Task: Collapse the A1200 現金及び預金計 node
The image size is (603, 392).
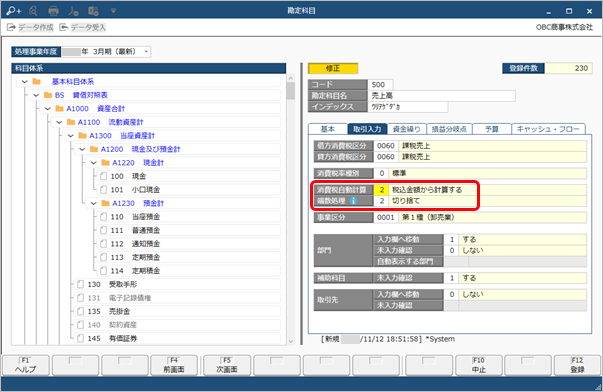Action: click(x=82, y=149)
